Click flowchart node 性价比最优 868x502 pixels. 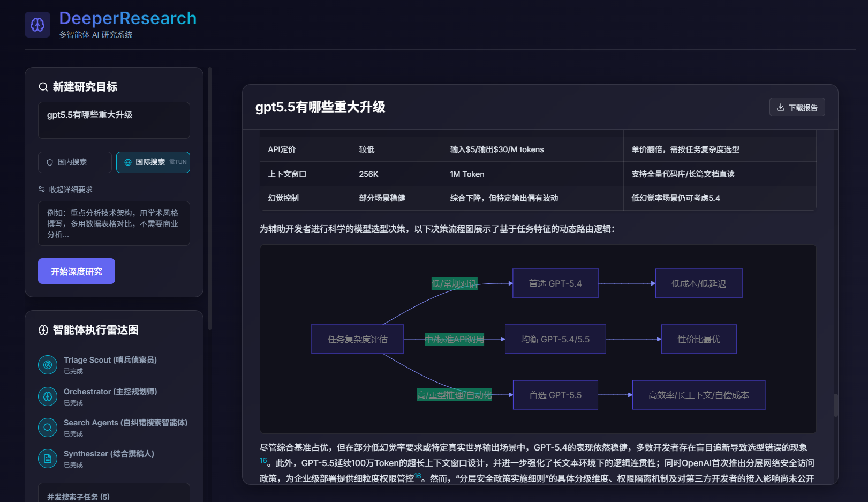pyautogui.click(x=699, y=339)
